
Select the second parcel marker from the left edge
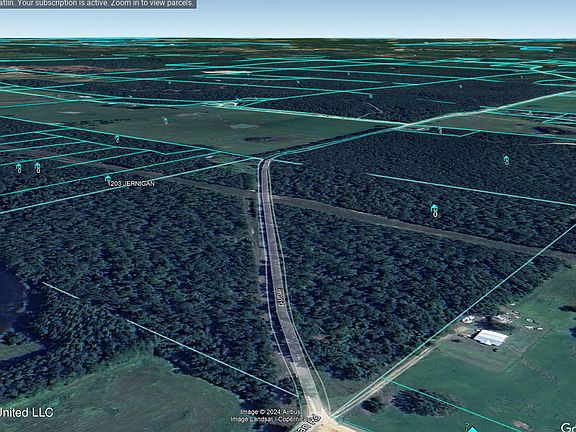(x=37, y=168)
